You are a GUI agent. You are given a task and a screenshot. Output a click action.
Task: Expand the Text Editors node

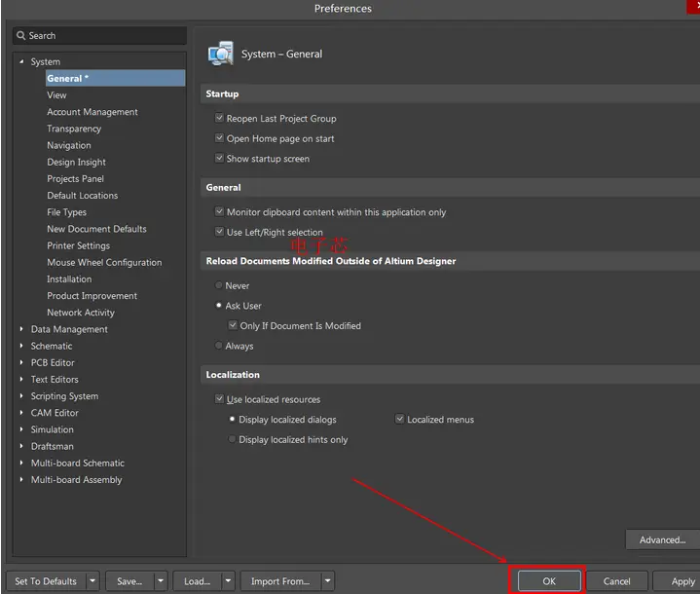[x=21, y=379]
